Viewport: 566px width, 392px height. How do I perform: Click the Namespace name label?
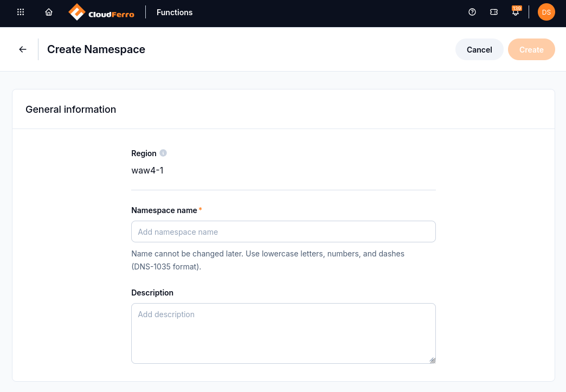(164, 210)
